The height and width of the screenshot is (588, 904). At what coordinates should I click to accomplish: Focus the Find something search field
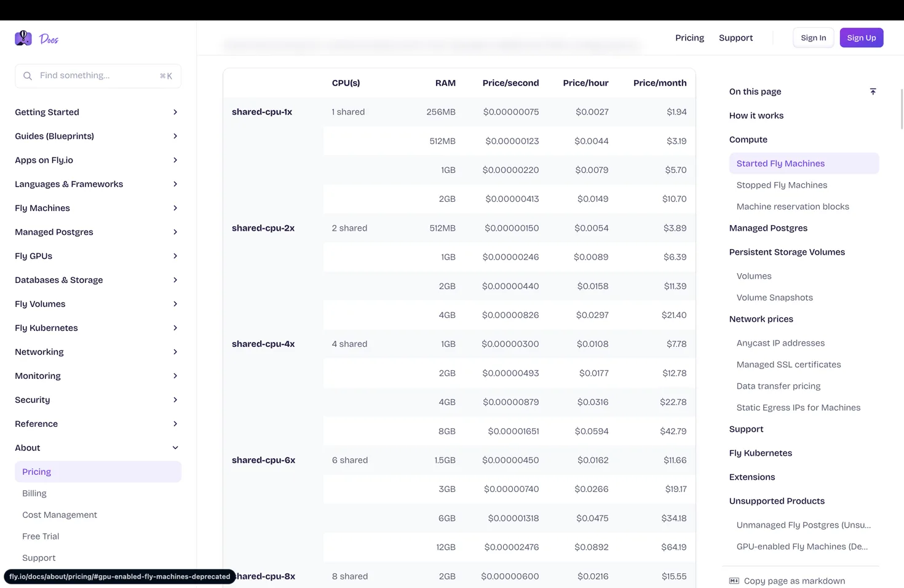click(98, 76)
